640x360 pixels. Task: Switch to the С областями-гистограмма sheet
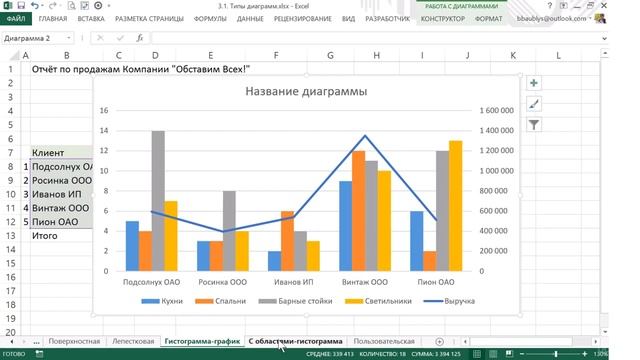[x=296, y=341]
